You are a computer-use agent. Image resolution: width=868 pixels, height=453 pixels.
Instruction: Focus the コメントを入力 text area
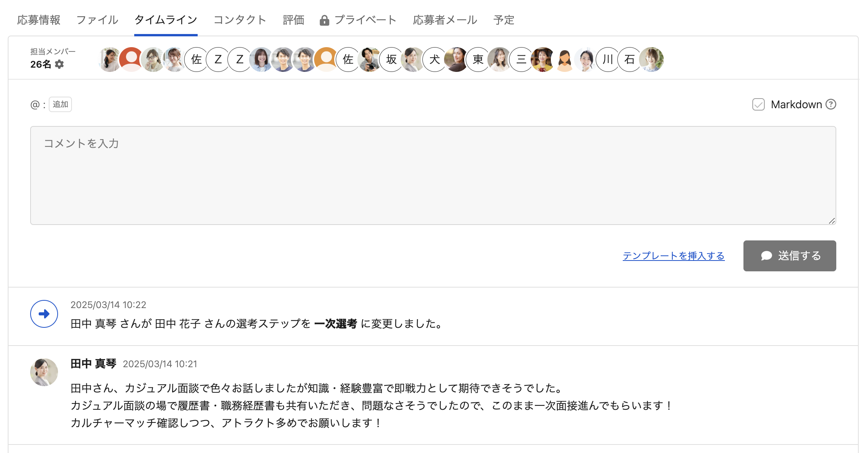(x=433, y=175)
